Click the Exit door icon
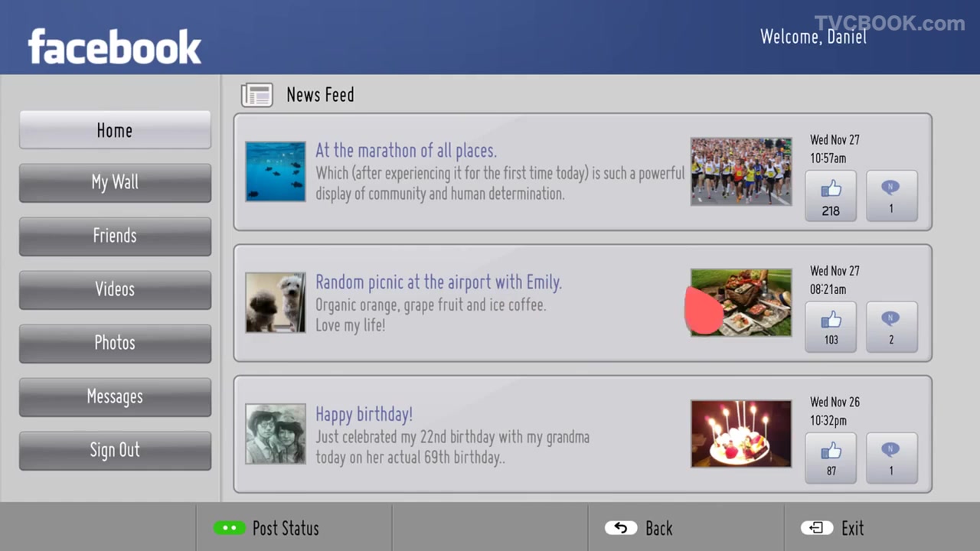Screen dimensions: 980x551 (816, 528)
